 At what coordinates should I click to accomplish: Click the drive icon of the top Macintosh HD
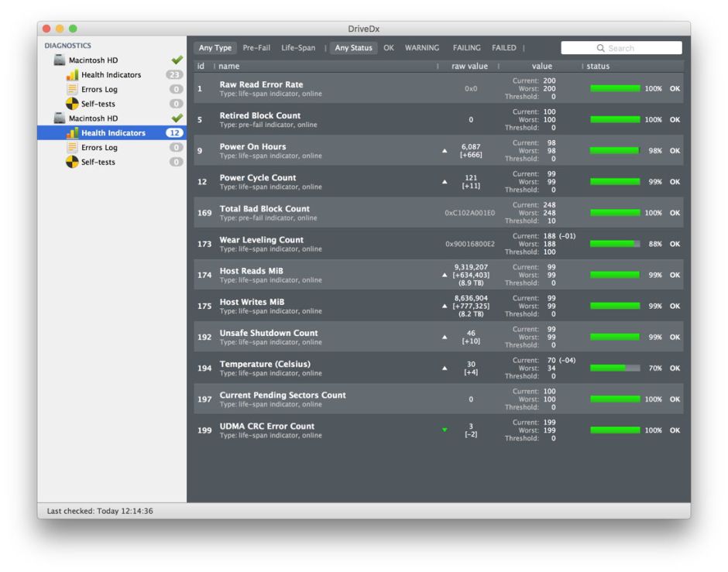pyautogui.click(x=58, y=61)
